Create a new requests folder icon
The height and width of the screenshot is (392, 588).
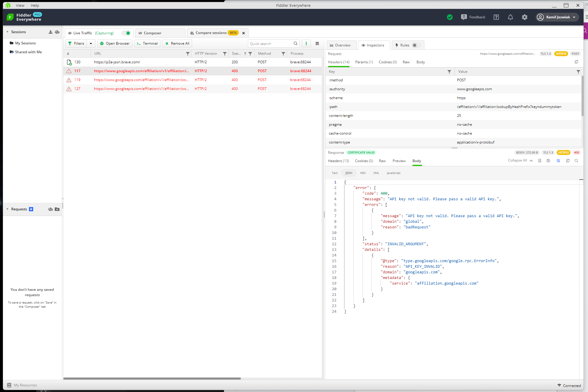click(57, 209)
